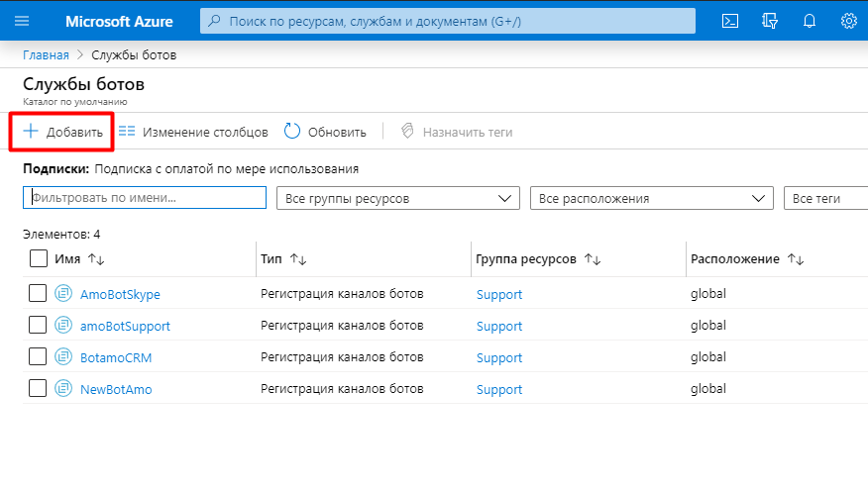Click global location in AmoBotSkype row
The height and width of the screenshot is (490, 868).
(708, 294)
